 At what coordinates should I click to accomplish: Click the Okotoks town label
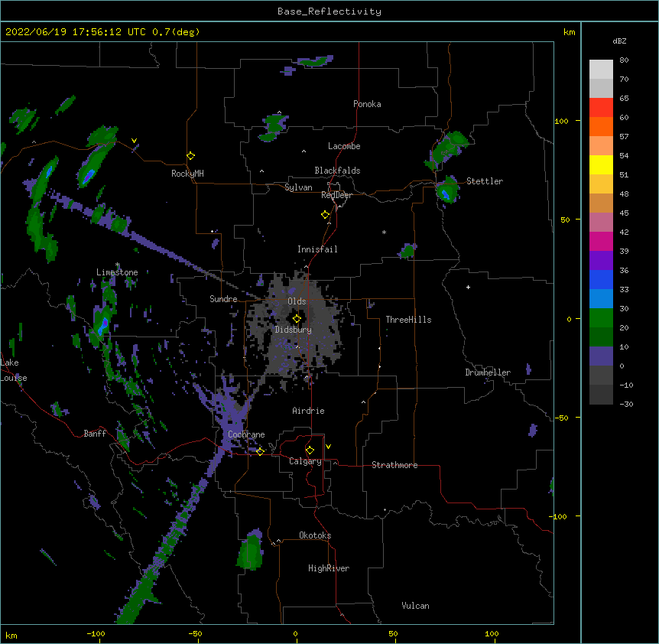[x=315, y=535]
